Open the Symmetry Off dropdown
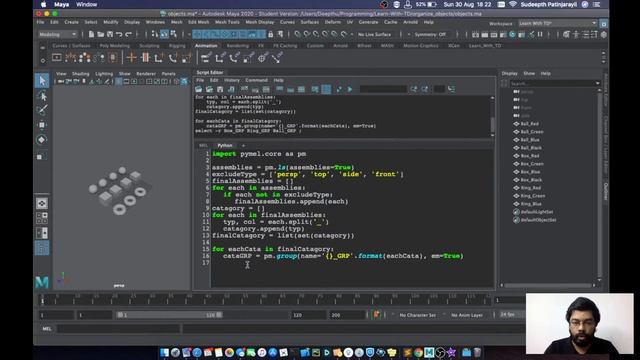Image resolution: width=640 pixels, height=360 pixels. (430, 35)
